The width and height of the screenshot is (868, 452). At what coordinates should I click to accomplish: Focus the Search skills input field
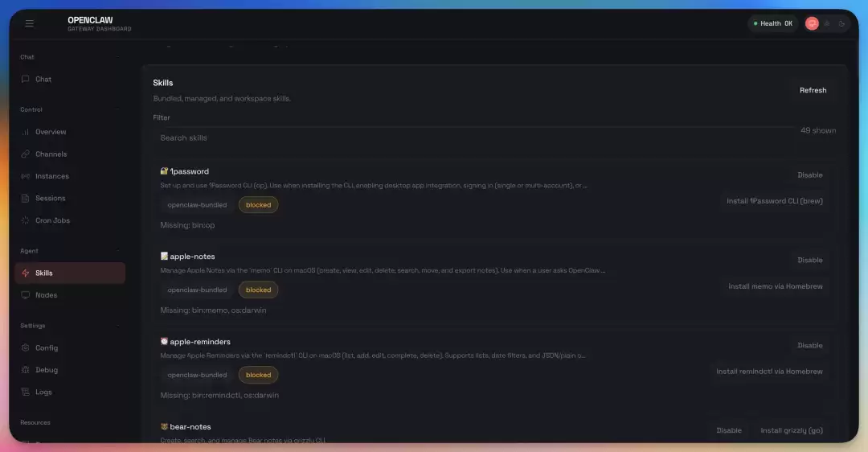tap(474, 138)
